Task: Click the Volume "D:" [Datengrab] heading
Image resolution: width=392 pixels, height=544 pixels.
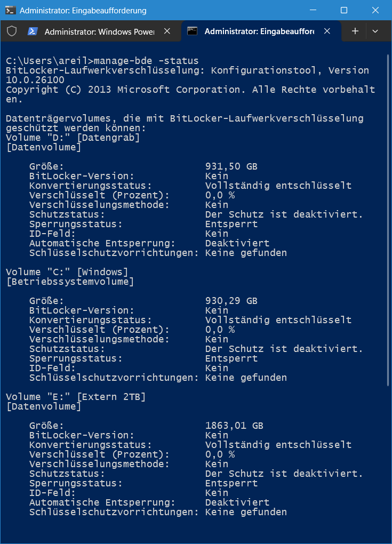Action: point(73,138)
